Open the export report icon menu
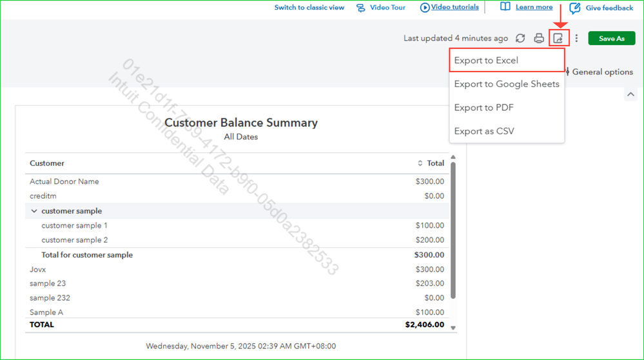This screenshot has width=644, height=360. (558, 38)
